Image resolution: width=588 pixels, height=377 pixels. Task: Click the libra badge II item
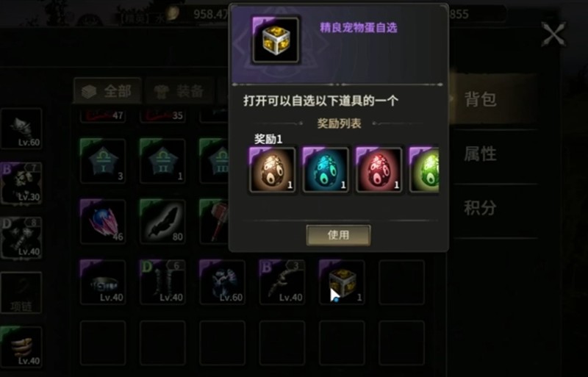coord(162,161)
